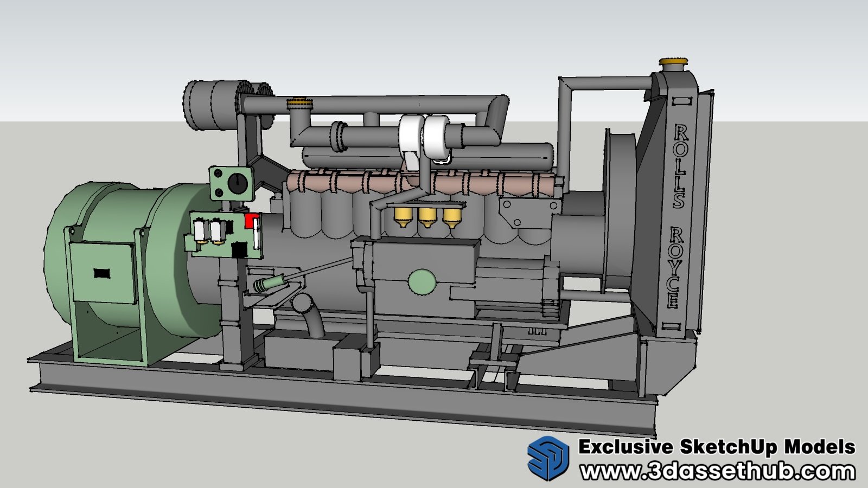Select the yellow radiator filler cap
868x488 pixels.
pos(673,64)
